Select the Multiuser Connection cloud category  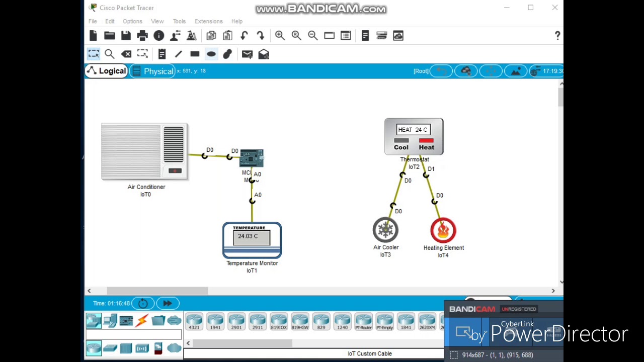point(174,320)
